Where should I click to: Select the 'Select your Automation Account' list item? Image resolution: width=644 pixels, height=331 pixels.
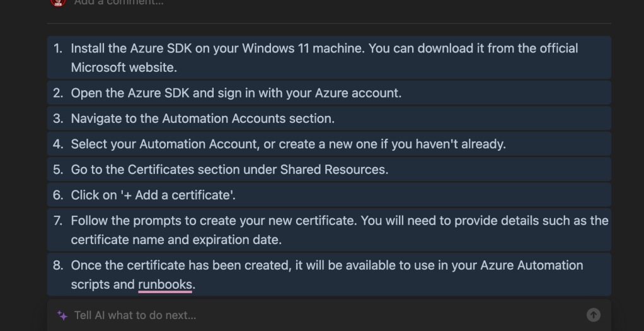[x=329, y=144]
